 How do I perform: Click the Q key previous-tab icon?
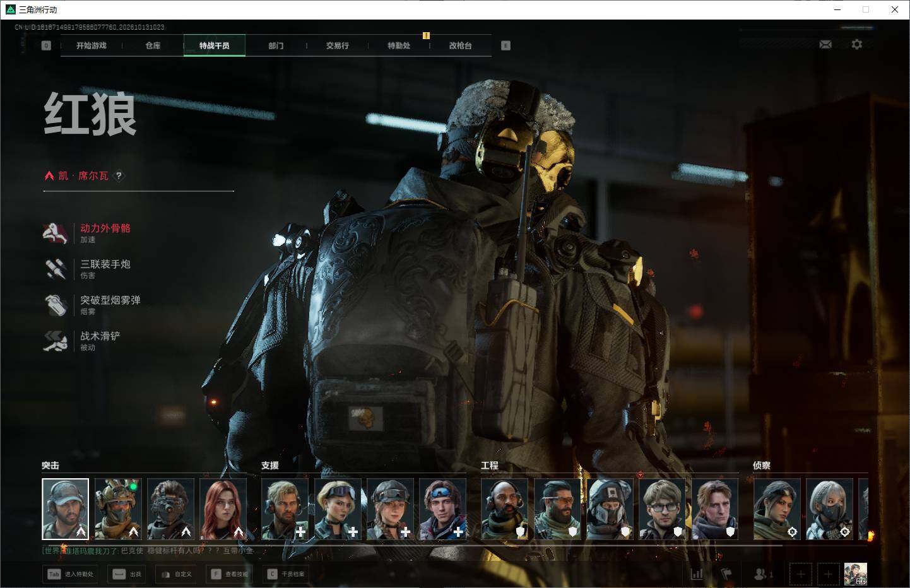46,45
